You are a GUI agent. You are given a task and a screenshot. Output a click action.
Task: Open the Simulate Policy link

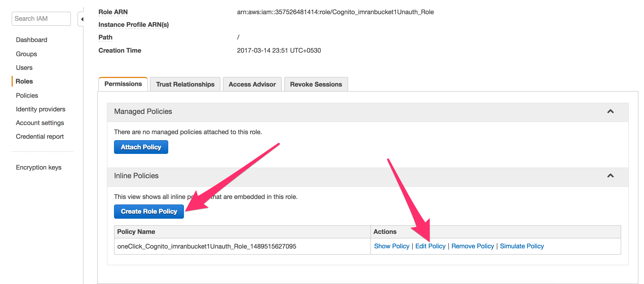tap(522, 246)
